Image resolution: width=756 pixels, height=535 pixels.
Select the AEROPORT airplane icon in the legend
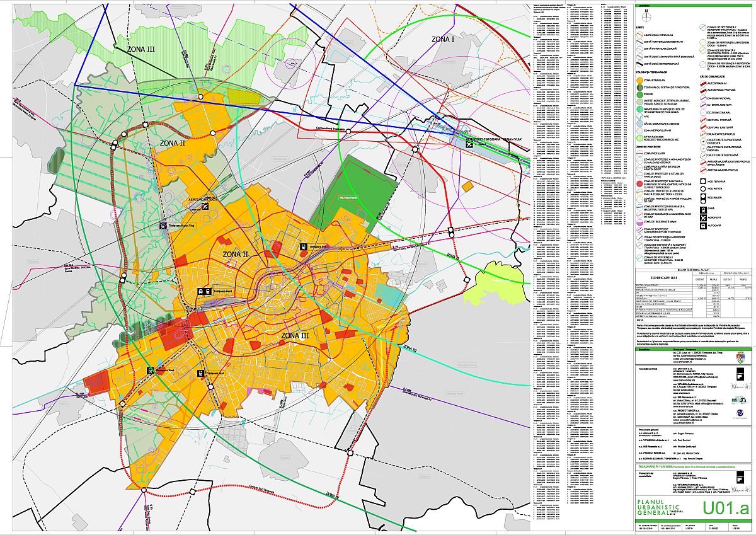click(703, 218)
